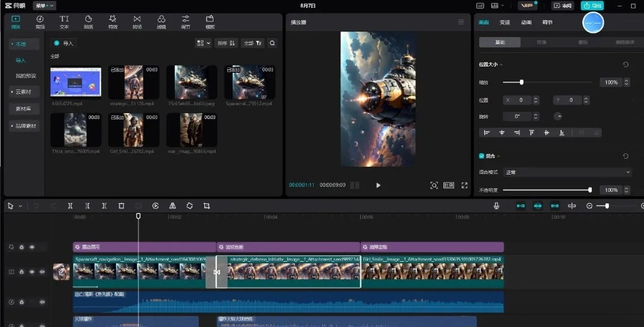Open the Menu (菜单) dropdown in title bar
The height and width of the screenshot is (327, 644).
pyautogui.click(x=44, y=5)
